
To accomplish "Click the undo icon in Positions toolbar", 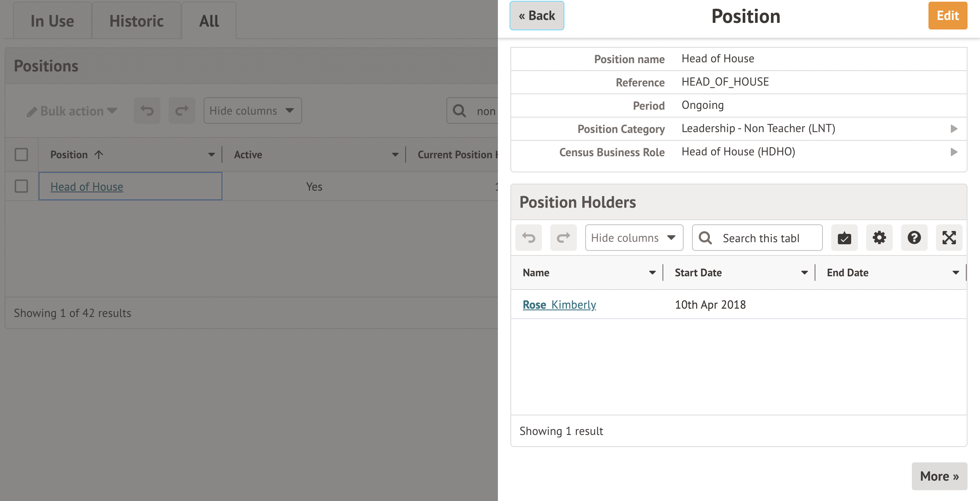I will point(147,111).
